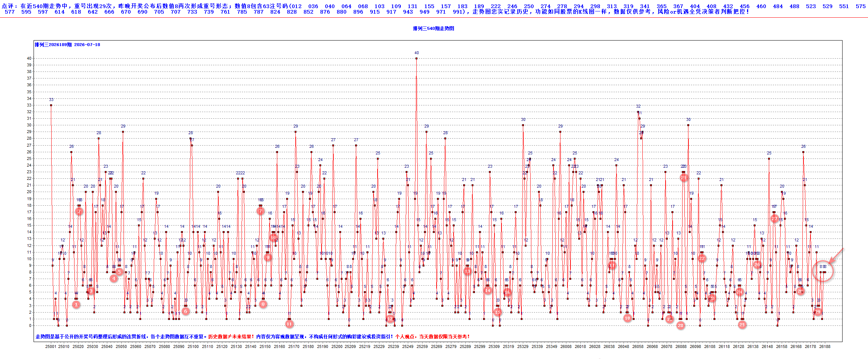
Task: Select pink repeat marker number 27
Action: pyautogui.click(x=774, y=219)
